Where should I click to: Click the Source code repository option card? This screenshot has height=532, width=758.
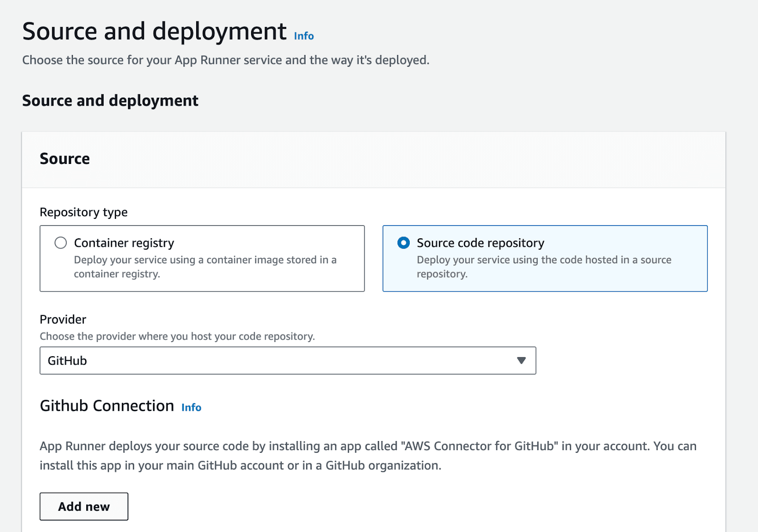tap(545, 259)
